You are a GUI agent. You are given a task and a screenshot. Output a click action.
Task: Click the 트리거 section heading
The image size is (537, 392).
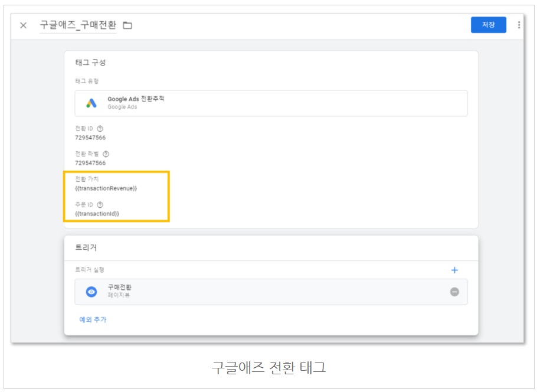(x=86, y=247)
